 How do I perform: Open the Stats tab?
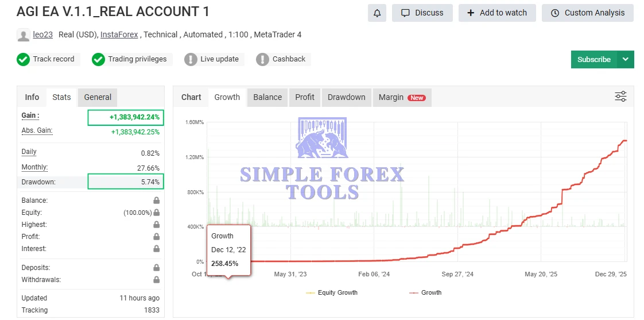point(61,97)
